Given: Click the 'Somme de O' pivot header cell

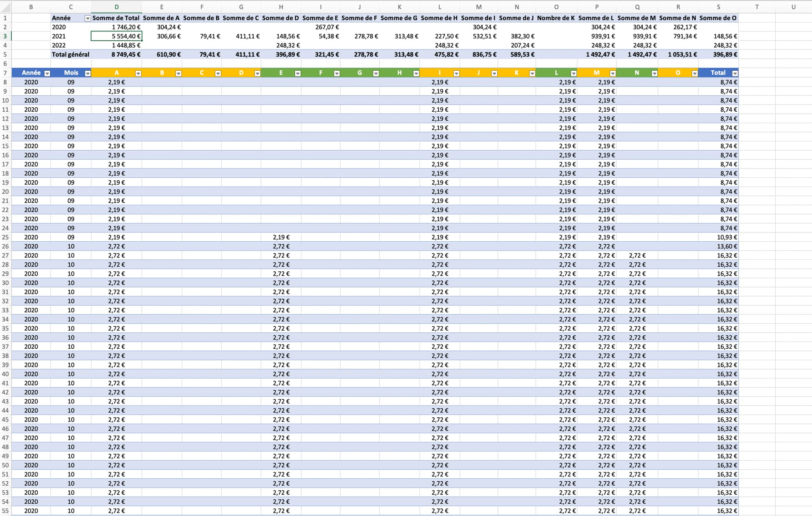Looking at the screenshot, I should click(x=718, y=18).
